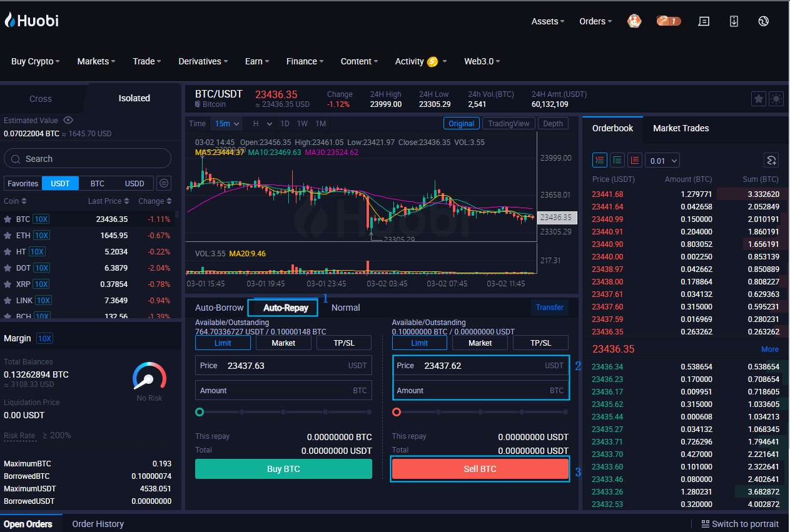Toggle estimated value visibility eye

[68, 121]
